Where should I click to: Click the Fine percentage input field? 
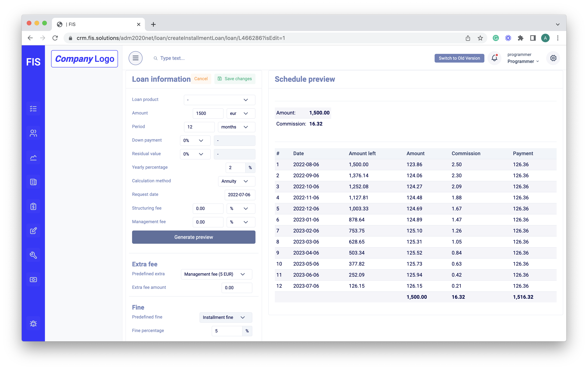pos(227,331)
